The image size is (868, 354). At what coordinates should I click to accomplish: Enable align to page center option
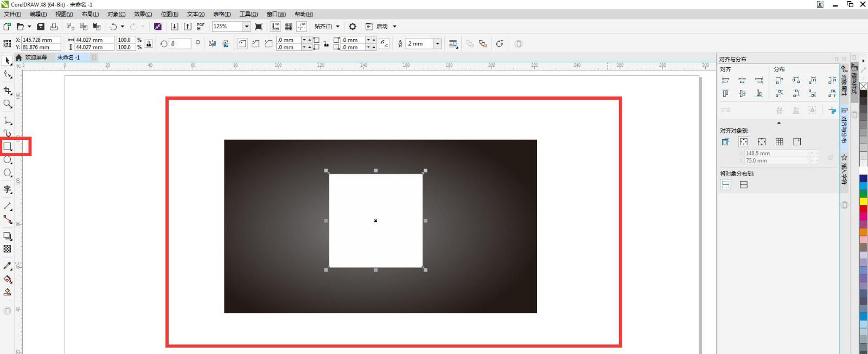point(762,141)
